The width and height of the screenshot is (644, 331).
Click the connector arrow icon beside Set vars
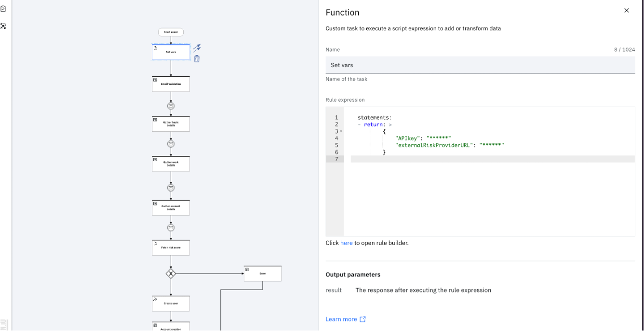pos(197,48)
